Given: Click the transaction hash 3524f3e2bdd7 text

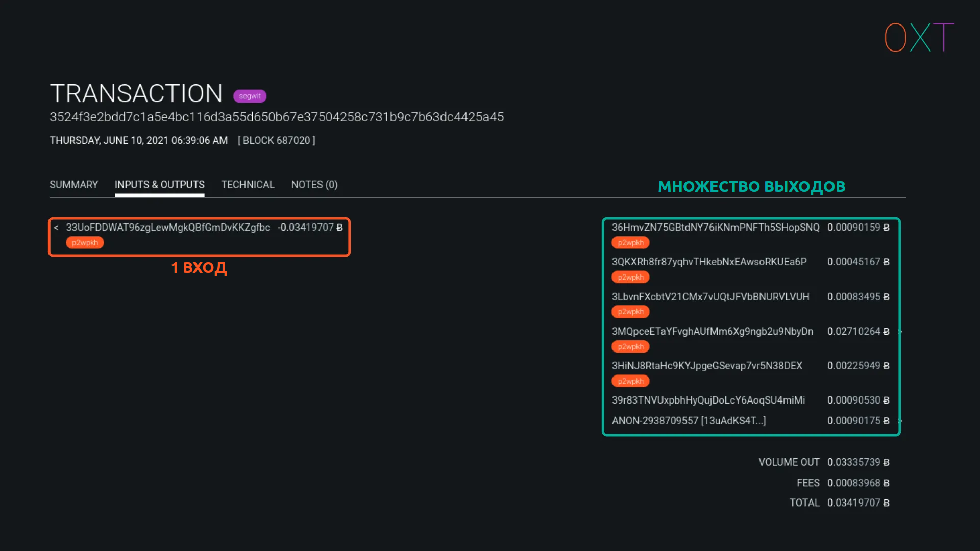Looking at the screenshot, I should (x=276, y=117).
